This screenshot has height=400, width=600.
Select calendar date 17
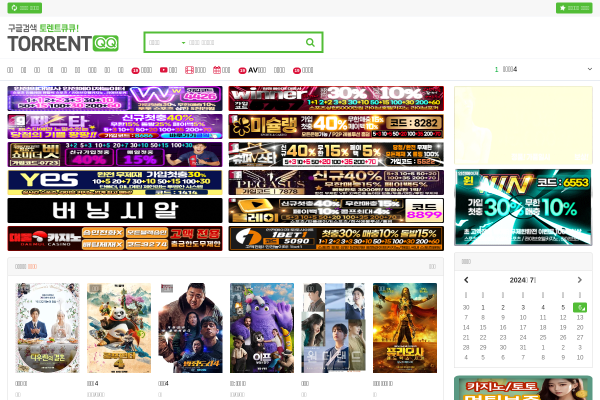pyautogui.click(x=523, y=327)
